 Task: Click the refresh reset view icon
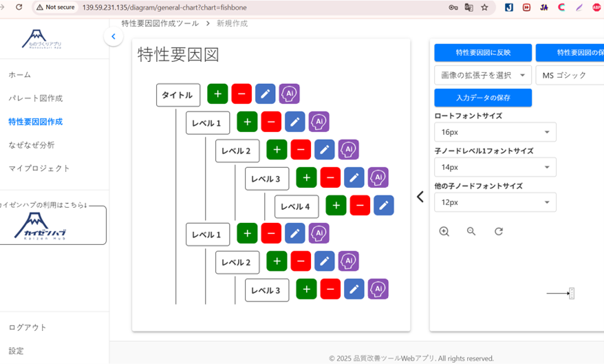(x=499, y=231)
